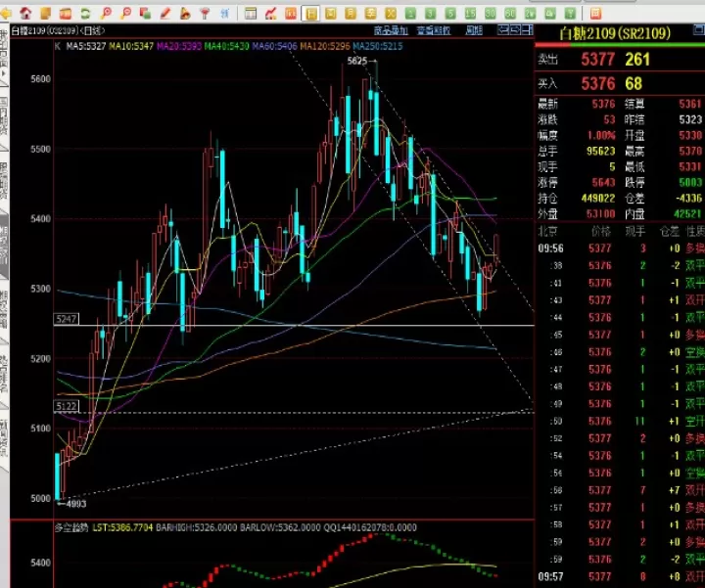Viewport: 705px width, 588px height.
Task: Click the MA20:5393 indicator label
Action: pos(179,46)
